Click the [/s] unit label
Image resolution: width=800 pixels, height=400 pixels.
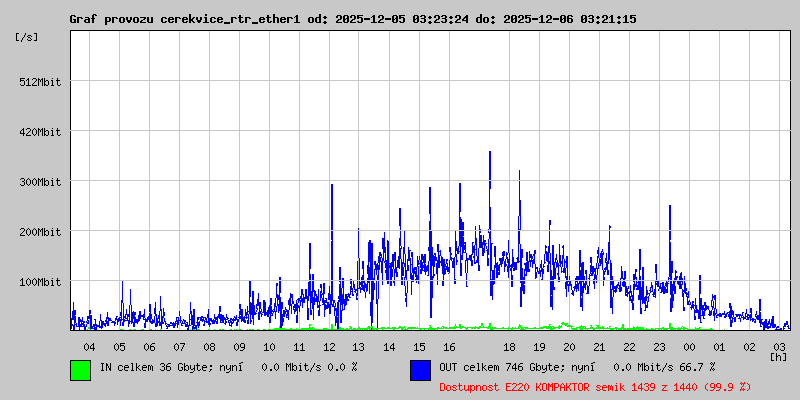tap(27, 36)
